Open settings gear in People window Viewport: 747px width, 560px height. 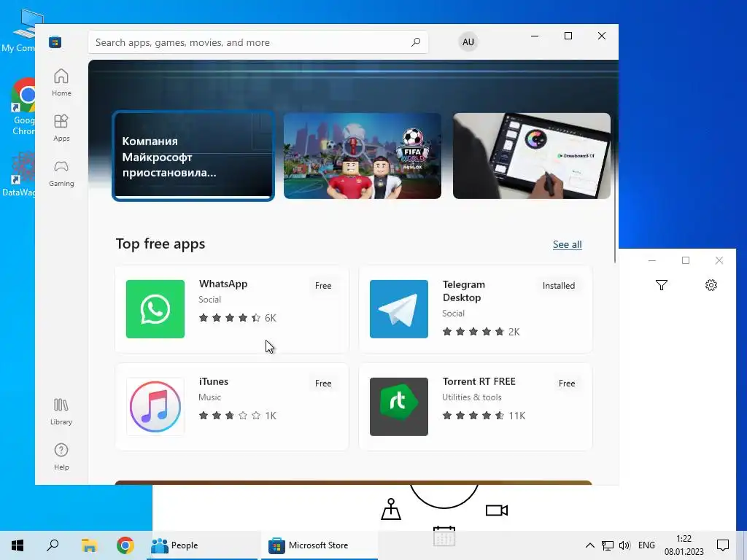pos(711,285)
